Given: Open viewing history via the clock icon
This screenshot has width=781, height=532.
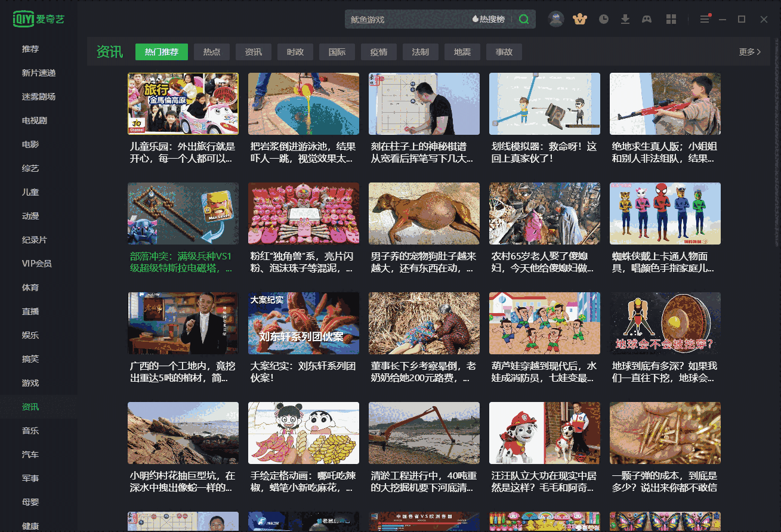Looking at the screenshot, I should tap(604, 18).
